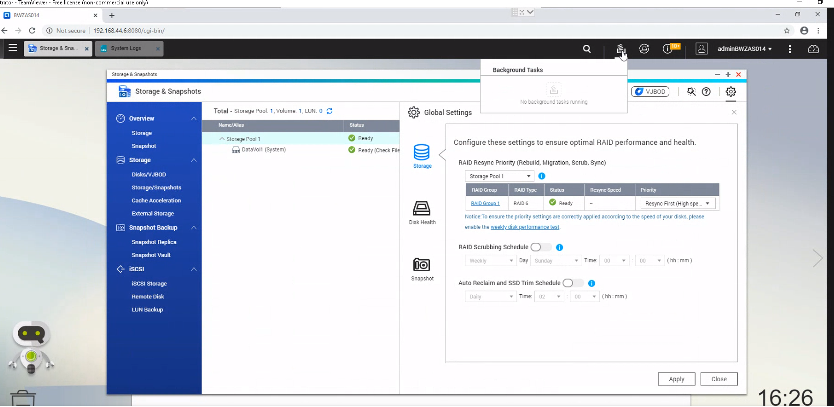
Task: Open the Daily frequency dropdown
Action: [490, 296]
